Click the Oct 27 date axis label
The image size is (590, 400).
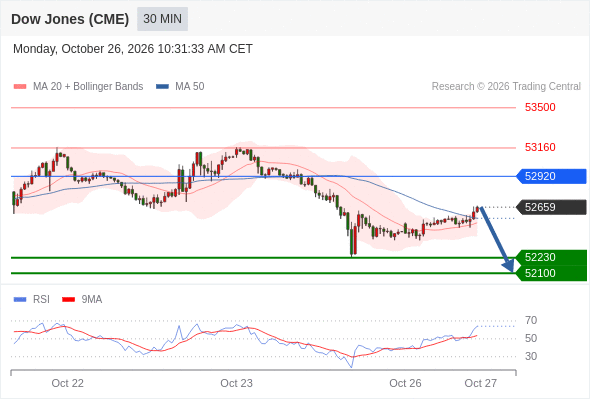tap(481, 383)
